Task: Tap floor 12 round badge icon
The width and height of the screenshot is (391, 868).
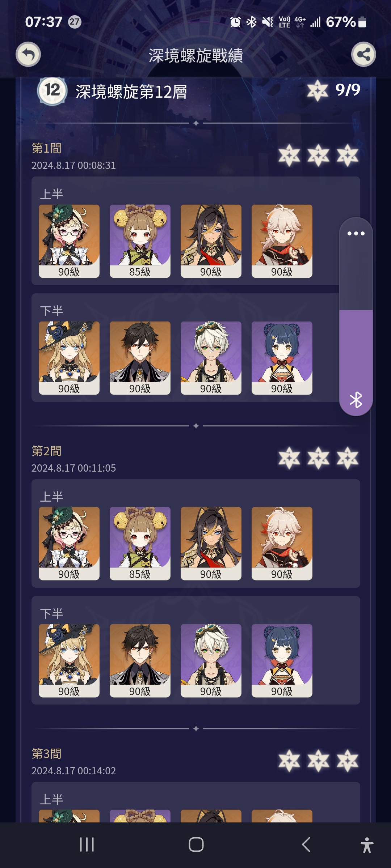Action: click(x=52, y=90)
